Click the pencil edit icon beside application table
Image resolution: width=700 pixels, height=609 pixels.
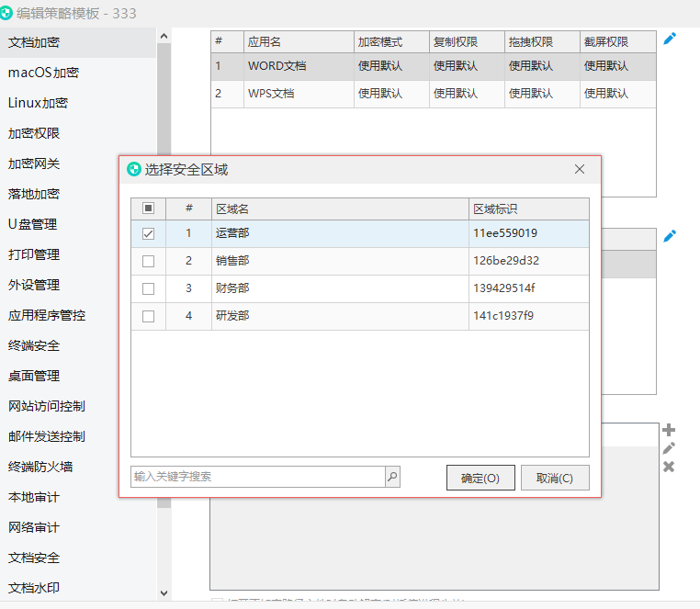click(670, 39)
